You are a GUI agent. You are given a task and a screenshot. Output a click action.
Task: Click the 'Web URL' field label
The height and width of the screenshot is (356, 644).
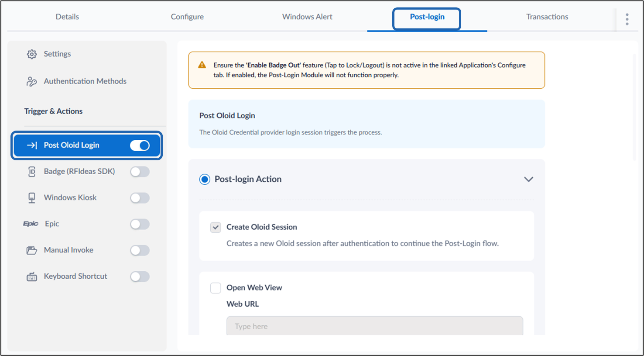(x=243, y=304)
